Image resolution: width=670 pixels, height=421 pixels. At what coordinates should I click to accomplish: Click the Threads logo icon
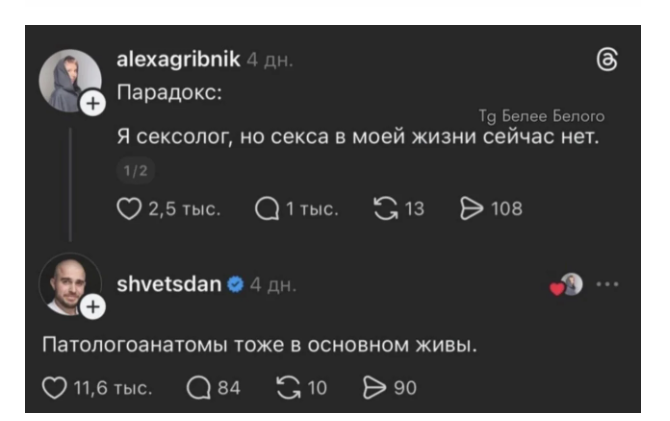point(606,59)
